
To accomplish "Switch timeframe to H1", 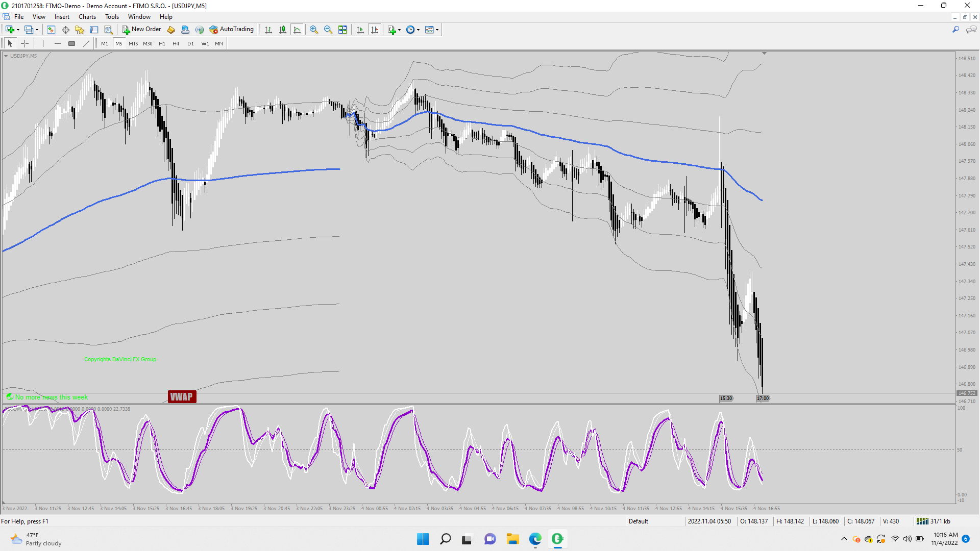I will [x=162, y=44].
